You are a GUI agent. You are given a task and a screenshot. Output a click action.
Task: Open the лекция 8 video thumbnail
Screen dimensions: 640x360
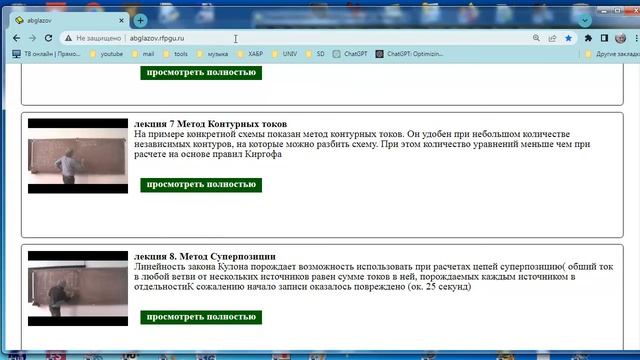tap(78, 288)
